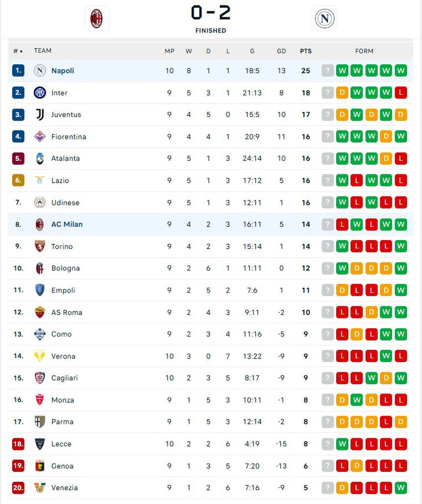The height and width of the screenshot is (504, 422).
Task: Open the Fiorentina club crest
Action: coord(40,137)
